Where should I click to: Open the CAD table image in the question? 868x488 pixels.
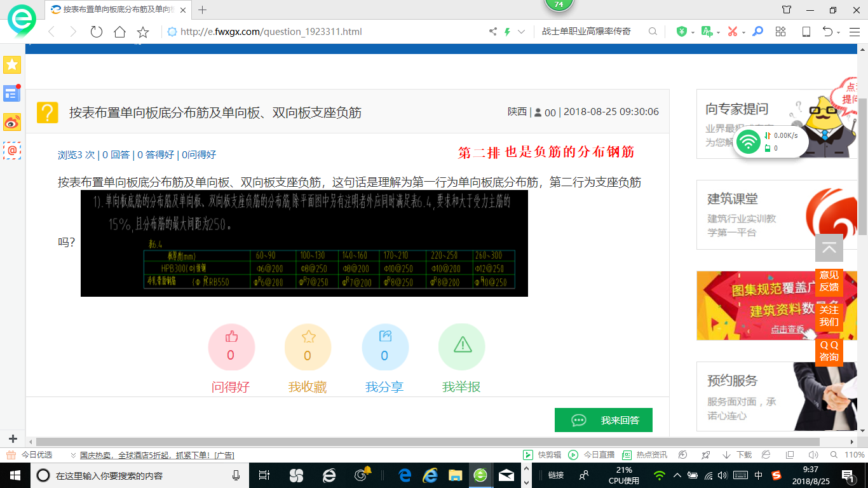click(x=304, y=243)
